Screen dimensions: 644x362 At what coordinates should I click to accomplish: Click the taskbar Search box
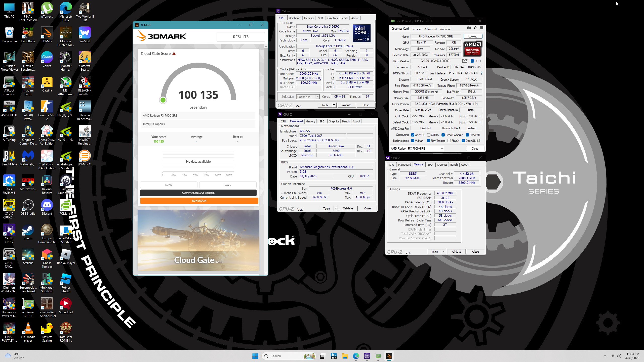[x=289, y=356]
